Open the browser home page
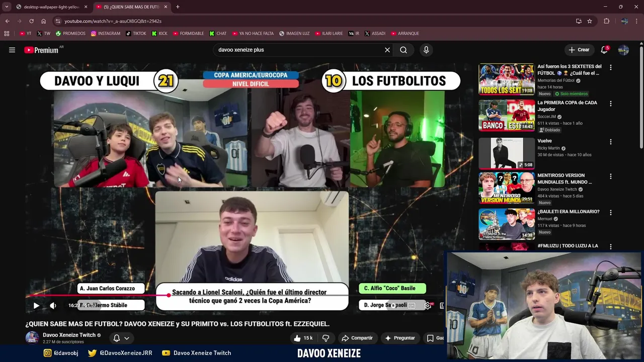Screen dimensions: 644x362 pyautogui.click(x=43, y=21)
